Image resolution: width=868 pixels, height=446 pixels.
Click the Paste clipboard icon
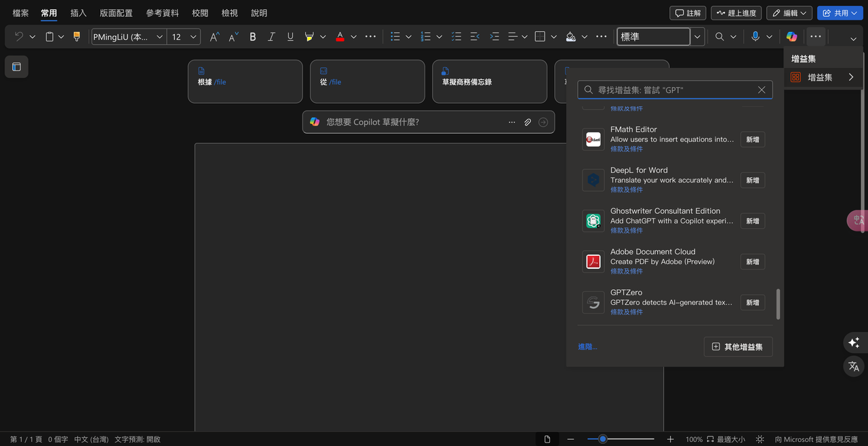pos(50,37)
